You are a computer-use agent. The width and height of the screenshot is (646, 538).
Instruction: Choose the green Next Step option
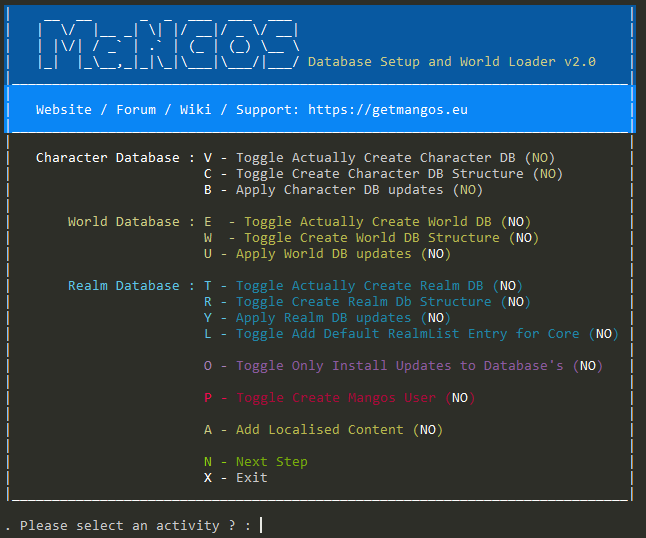pyautogui.click(x=255, y=462)
